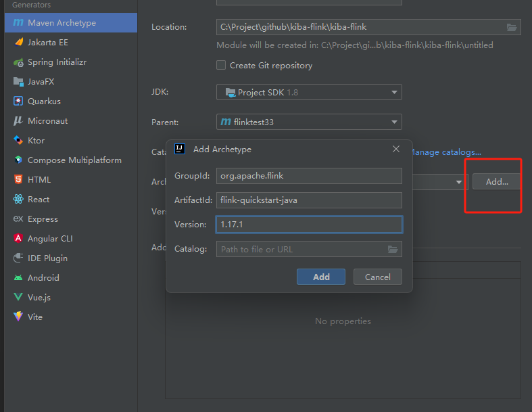Select the Express generator
The width and height of the screenshot is (532, 412).
tap(71, 219)
